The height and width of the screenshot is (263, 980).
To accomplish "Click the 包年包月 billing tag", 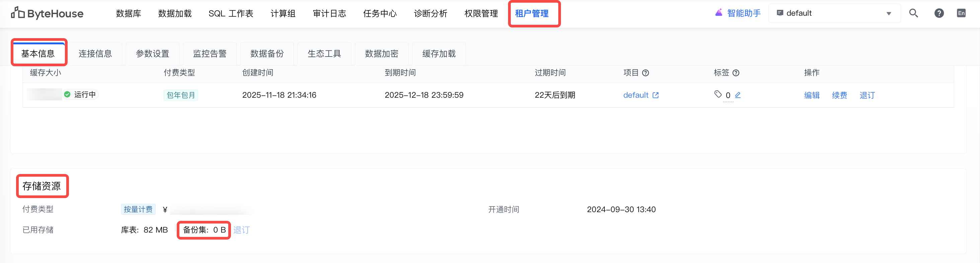I will 181,95.
